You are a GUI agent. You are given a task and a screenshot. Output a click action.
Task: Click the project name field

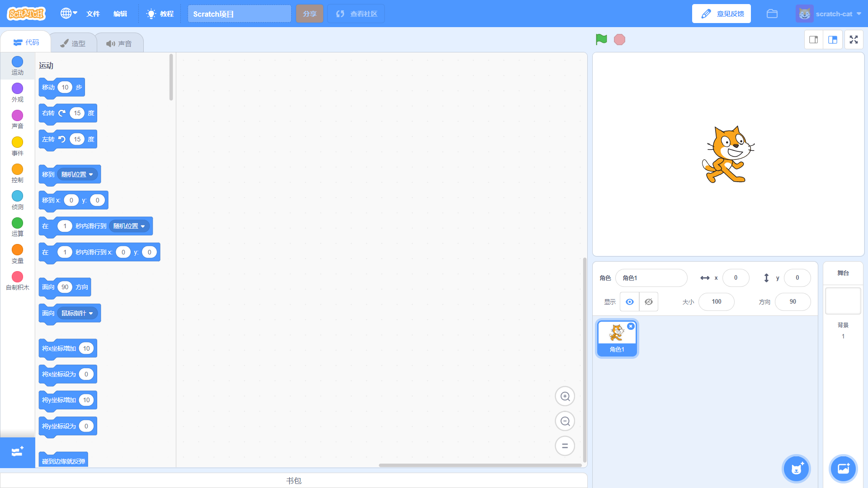point(240,14)
